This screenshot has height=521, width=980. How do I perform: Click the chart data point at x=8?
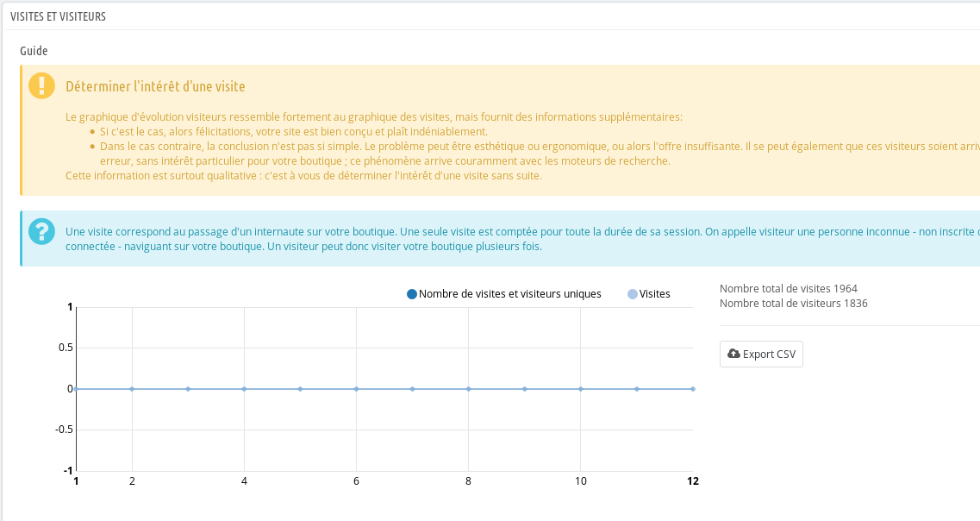pyautogui.click(x=469, y=389)
